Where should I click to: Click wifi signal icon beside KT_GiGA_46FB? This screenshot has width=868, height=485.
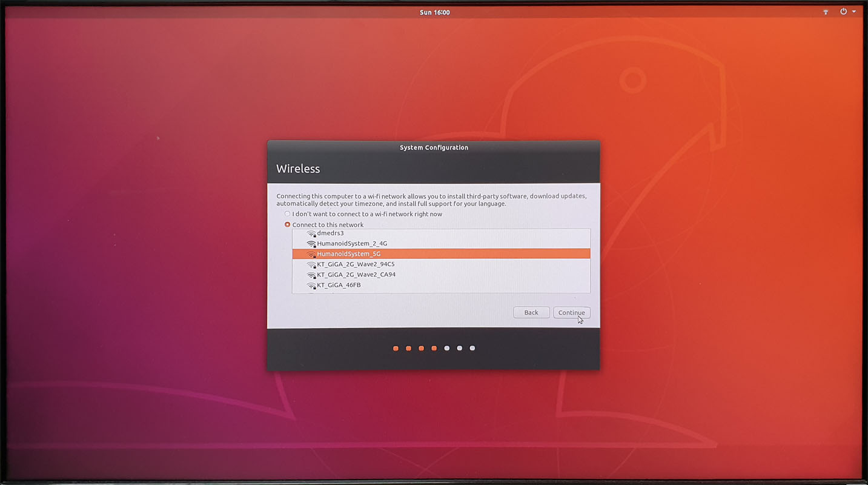click(x=311, y=285)
